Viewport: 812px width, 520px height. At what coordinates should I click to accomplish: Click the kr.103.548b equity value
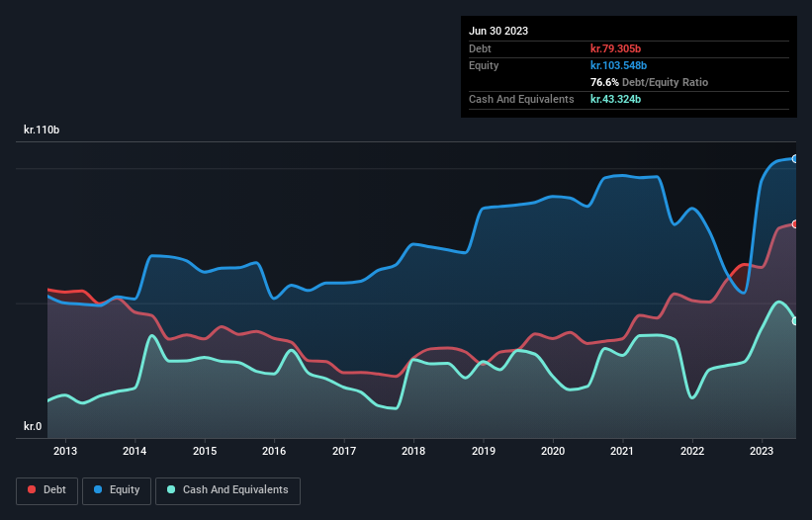(x=618, y=65)
